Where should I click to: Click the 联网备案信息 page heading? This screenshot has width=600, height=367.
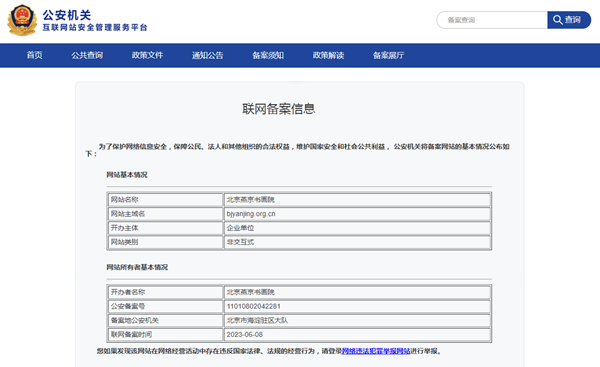point(279,109)
